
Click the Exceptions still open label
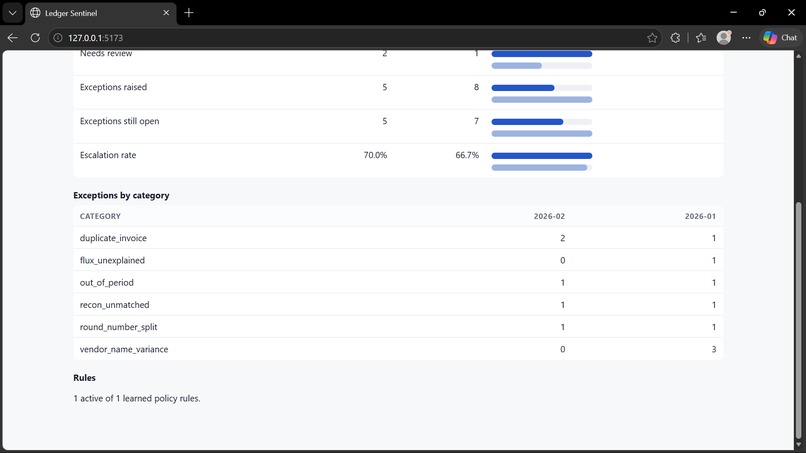coord(119,121)
